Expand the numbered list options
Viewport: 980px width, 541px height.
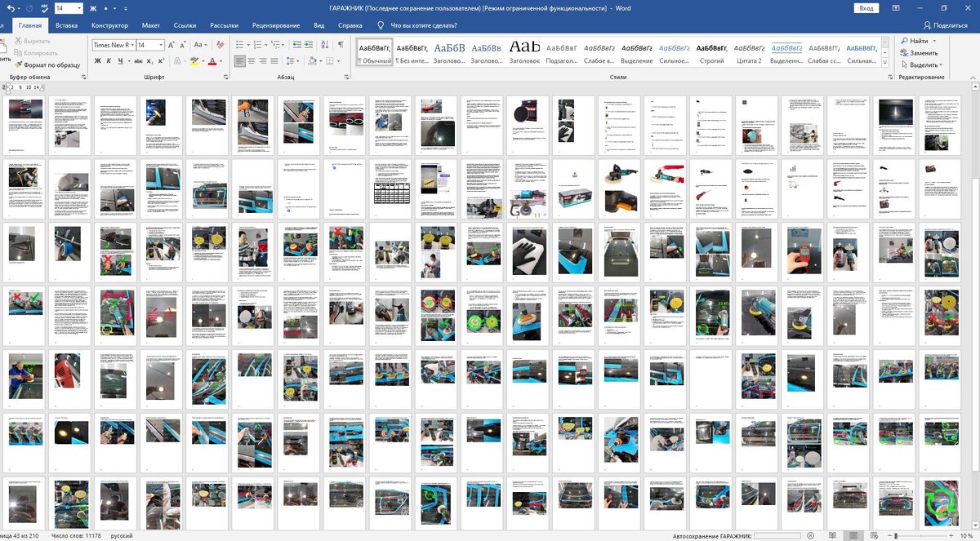(x=267, y=45)
